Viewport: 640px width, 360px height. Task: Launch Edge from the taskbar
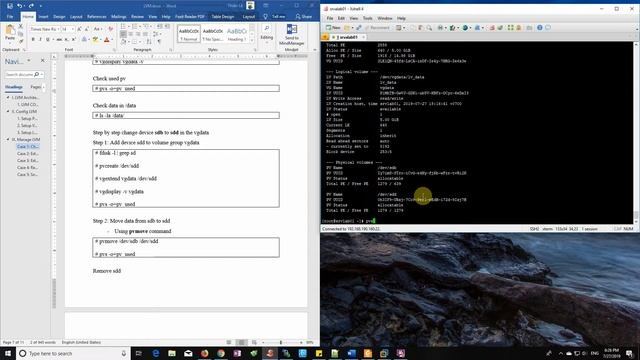[x=156, y=353]
